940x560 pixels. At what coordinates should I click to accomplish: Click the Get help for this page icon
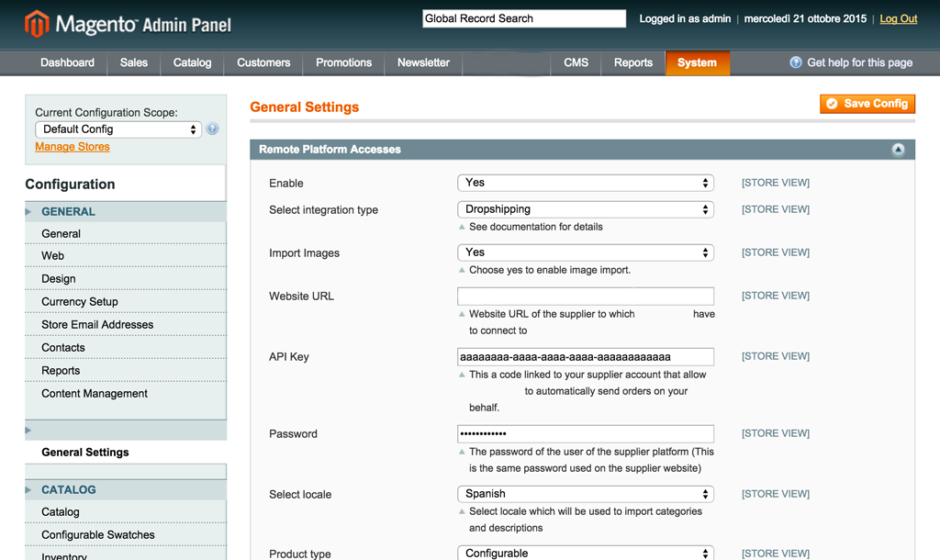(x=796, y=62)
